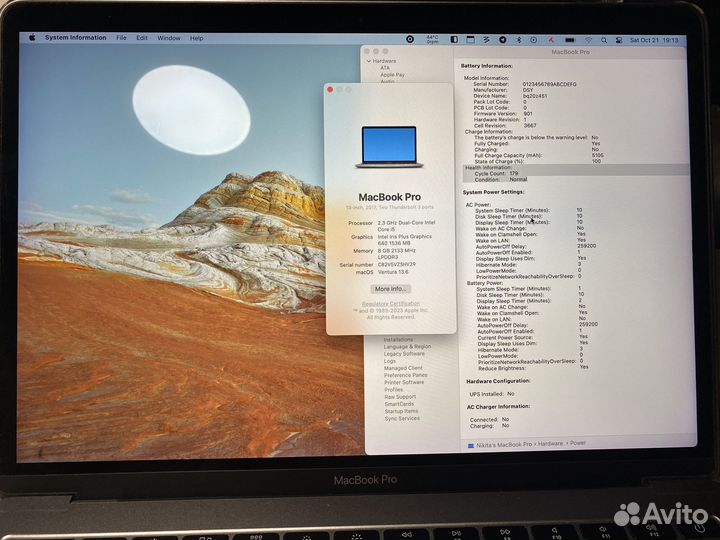720x540 pixels.
Task: Click the System Power Settings heading
Action: point(493,192)
